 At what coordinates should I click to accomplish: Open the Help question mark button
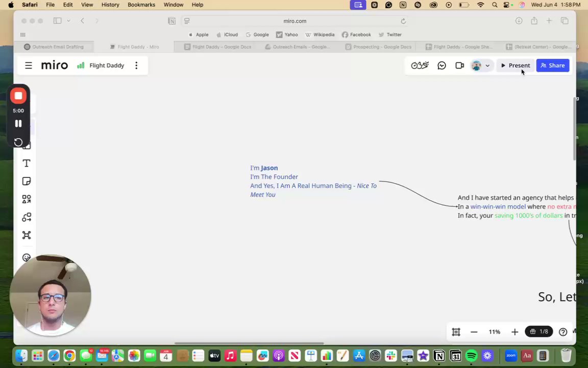[x=563, y=332]
